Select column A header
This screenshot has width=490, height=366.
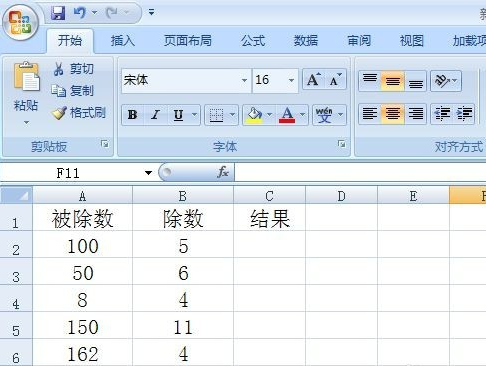tap(83, 196)
